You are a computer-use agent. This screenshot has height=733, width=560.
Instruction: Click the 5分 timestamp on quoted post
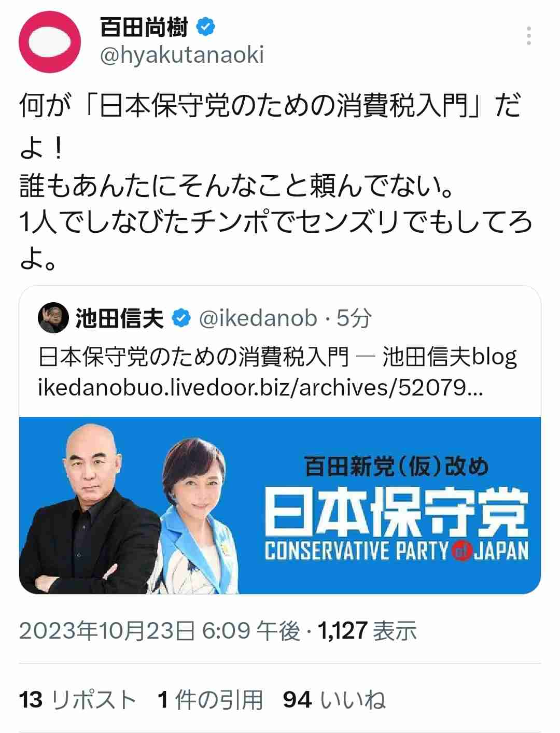[x=354, y=318]
